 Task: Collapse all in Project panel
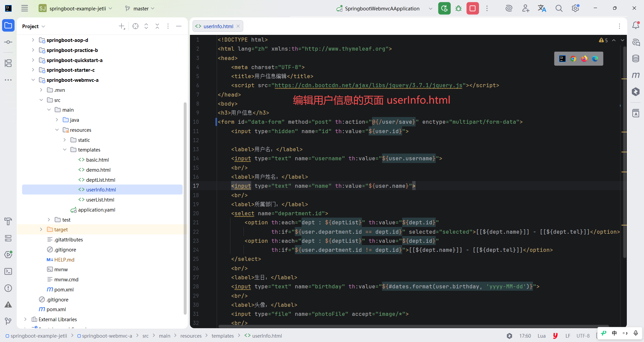click(x=157, y=26)
